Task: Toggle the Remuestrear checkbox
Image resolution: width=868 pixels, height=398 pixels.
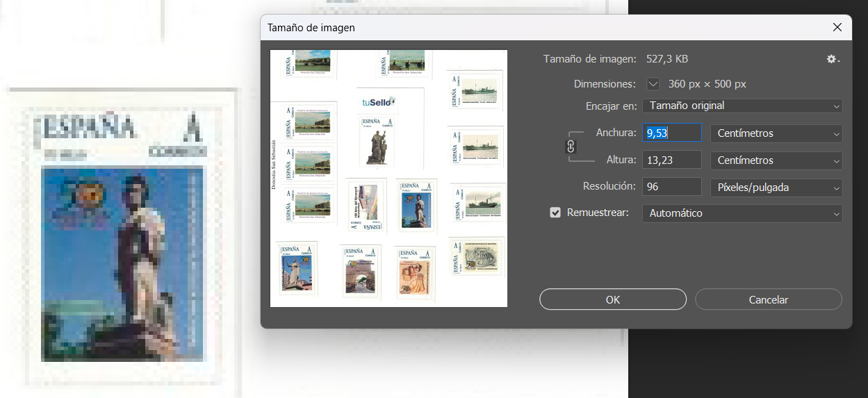Action: 555,213
